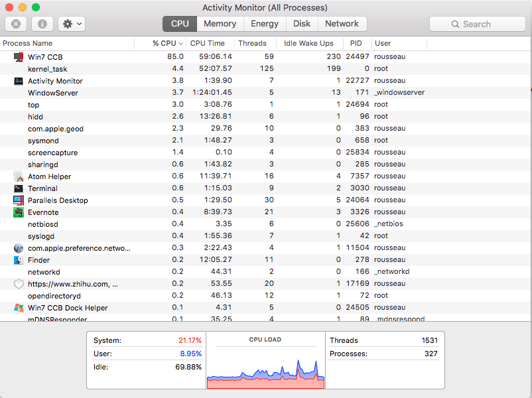
Task: Sort by CPU Time column header
Action: click(x=210, y=43)
